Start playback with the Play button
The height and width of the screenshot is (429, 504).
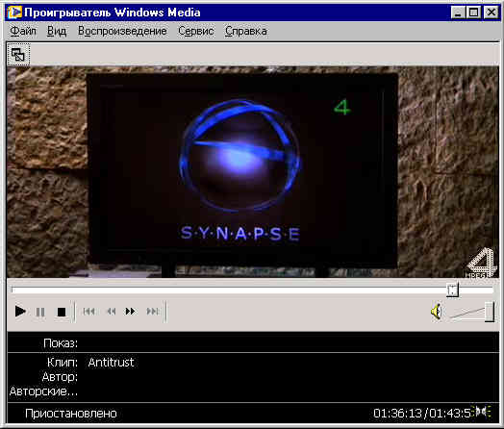point(20,311)
